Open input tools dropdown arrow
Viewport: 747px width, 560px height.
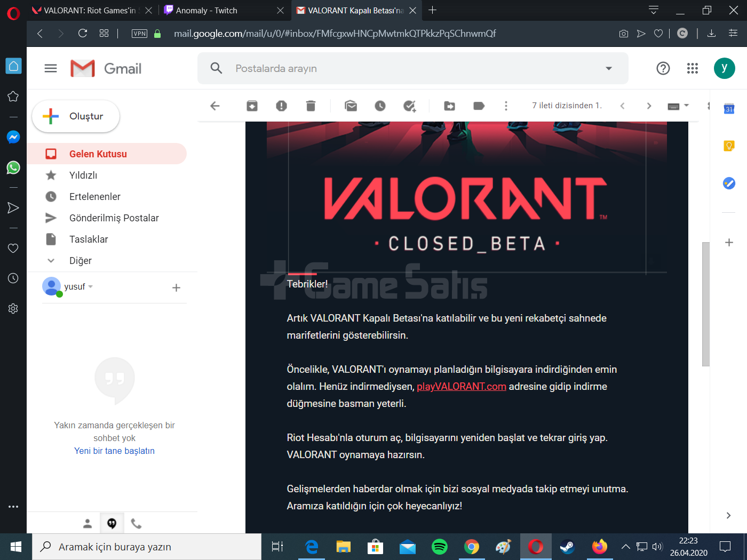point(687,106)
